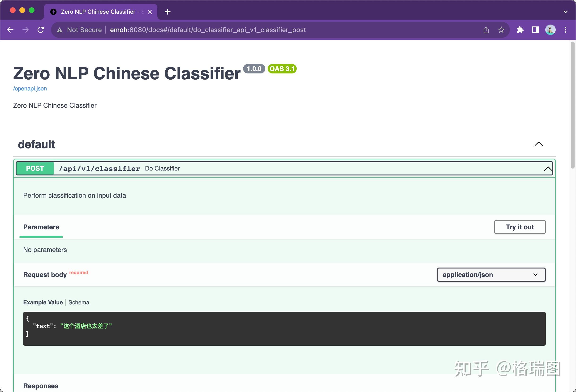576x392 pixels.
Task: Toggle the side panel icon
Action: 535,30
